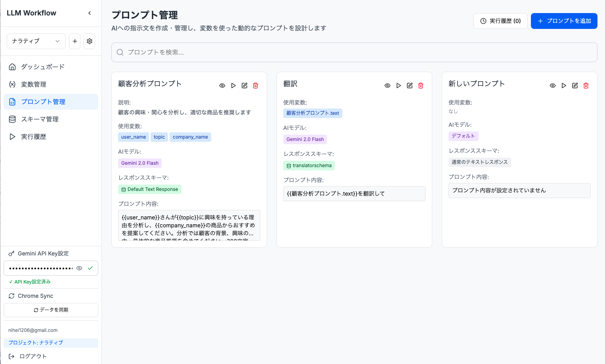This screenshot has width=605, height=364.
Task: Edit the 新しいプロンプト card
Action: point(575,86)
